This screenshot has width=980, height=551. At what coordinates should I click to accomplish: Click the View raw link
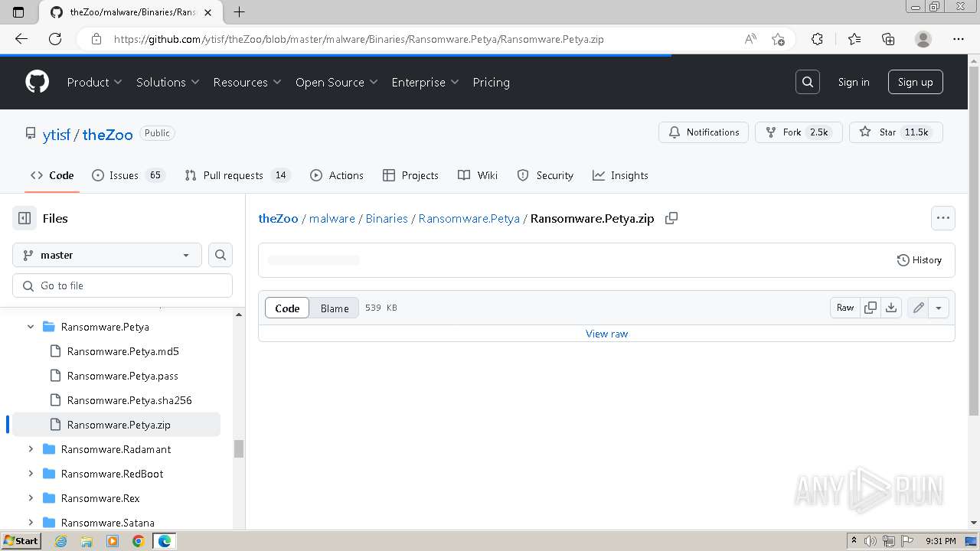(606, 334)
